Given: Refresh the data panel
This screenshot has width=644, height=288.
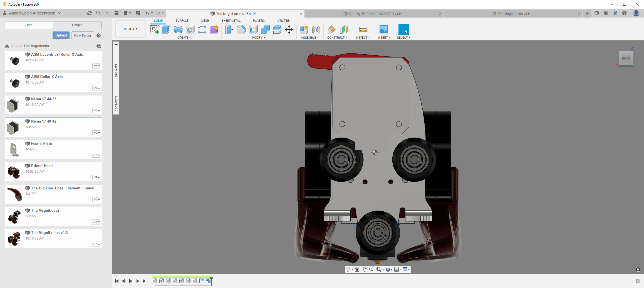Looking at the screenshot, I should point(90,13).
